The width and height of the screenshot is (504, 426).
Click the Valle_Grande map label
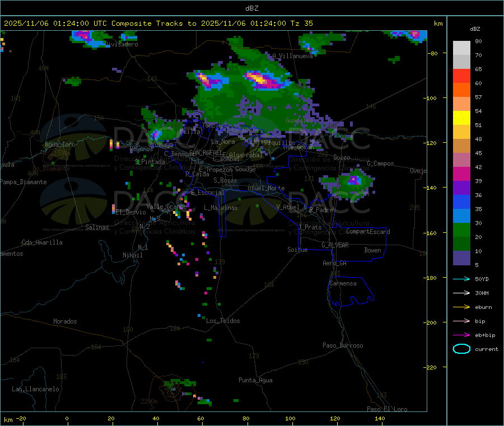click(166, 207)
